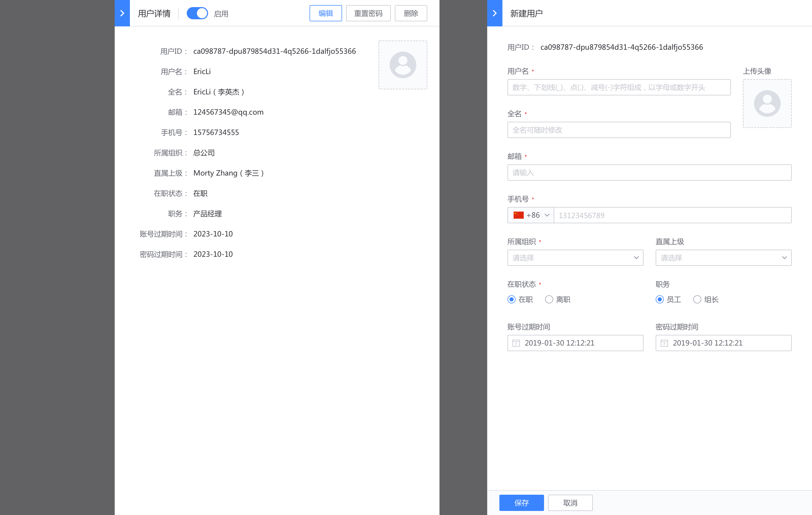Click the 用户详情 panel title
The height and width of the screenshot is (515, 812).
tap(154, 13)
